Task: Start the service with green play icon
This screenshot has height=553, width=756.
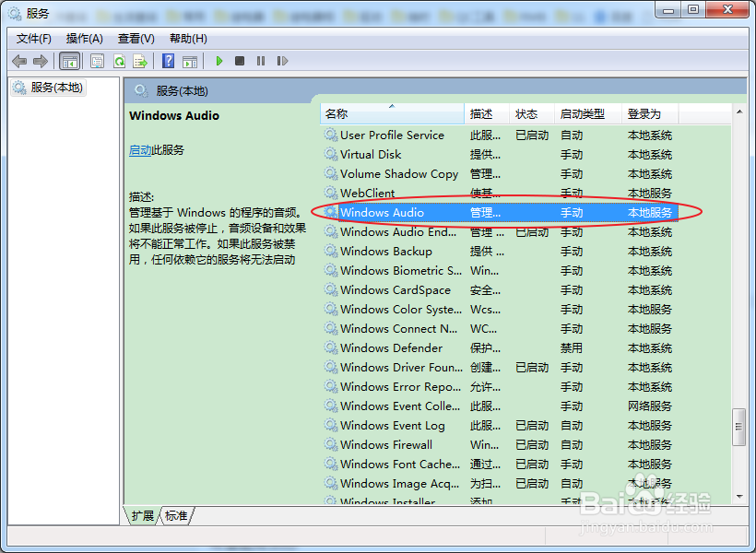Action: (219, 61)
